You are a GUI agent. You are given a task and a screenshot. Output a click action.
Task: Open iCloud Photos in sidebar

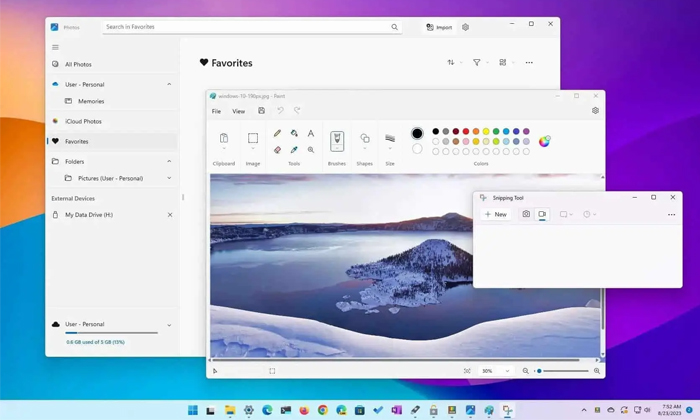112,121
